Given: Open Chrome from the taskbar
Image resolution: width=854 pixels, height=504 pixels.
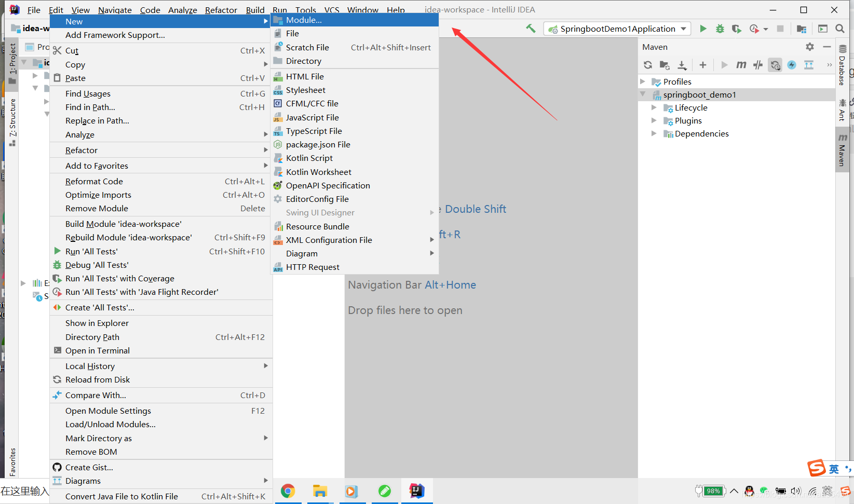Looking at the screenshot, I should tap(288, 491).
